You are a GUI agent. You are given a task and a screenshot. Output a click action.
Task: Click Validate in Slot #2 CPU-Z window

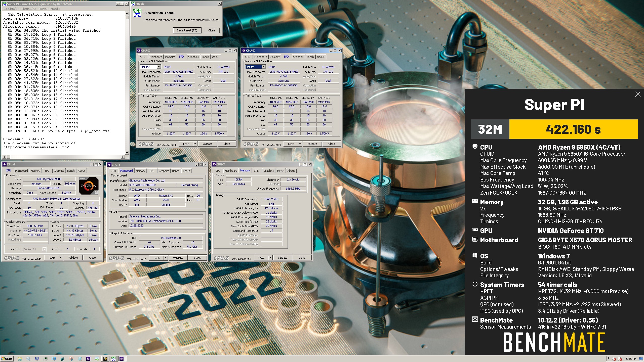[207, 144]
